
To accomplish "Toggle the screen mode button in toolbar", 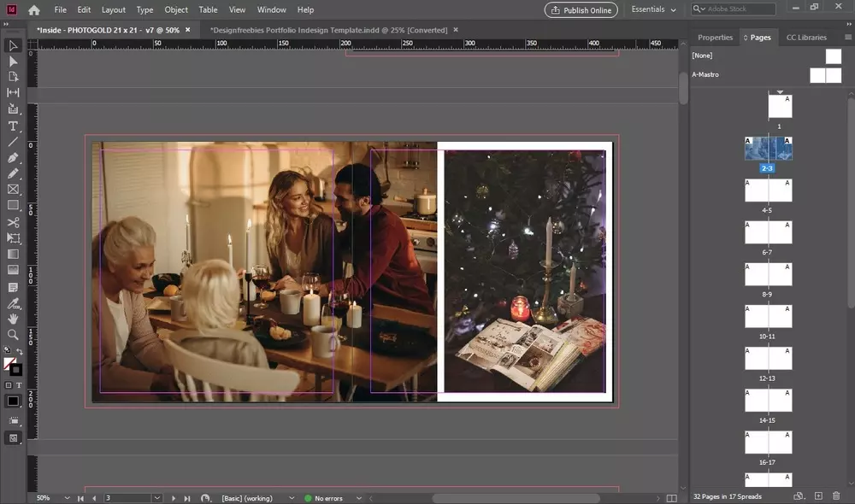I will point(13,438).
